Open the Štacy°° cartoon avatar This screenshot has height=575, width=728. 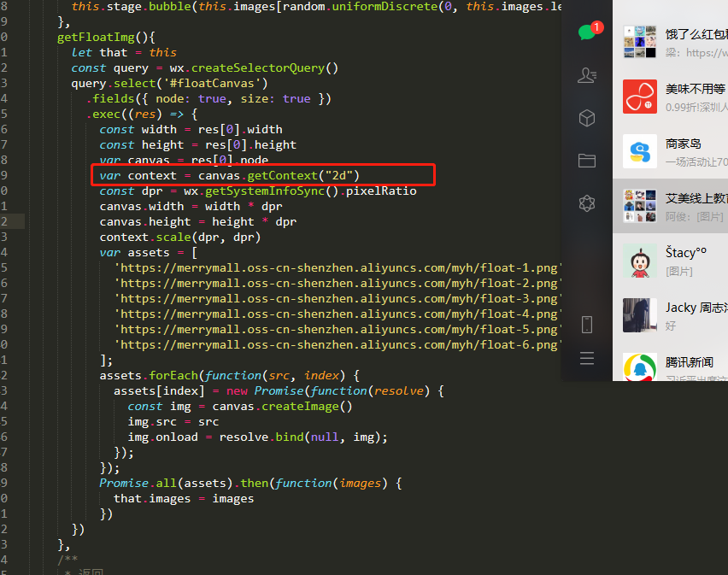click(x=640, y=261)
